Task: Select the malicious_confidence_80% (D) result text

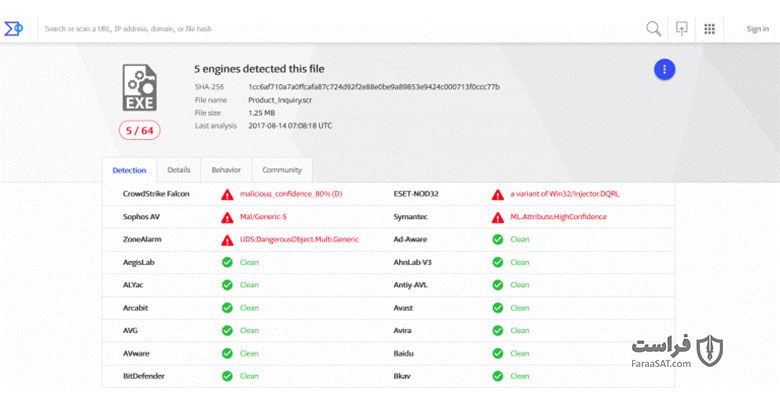Action: point(291,194)
